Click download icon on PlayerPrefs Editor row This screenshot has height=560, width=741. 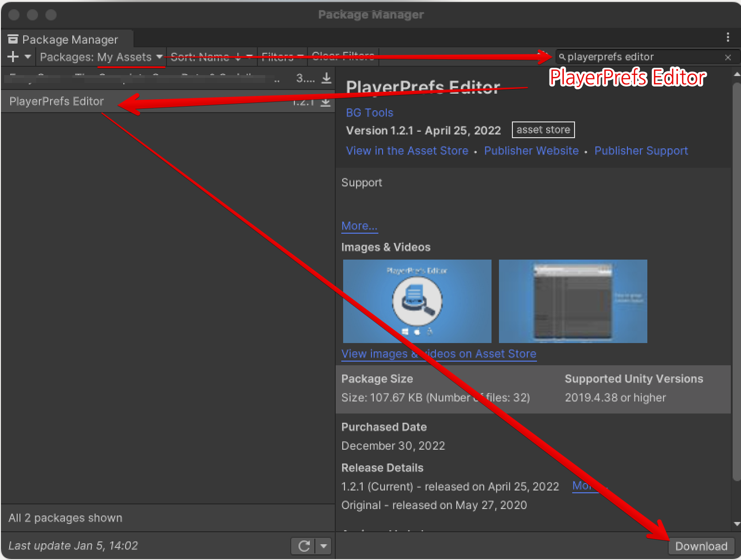click(326, 102)
